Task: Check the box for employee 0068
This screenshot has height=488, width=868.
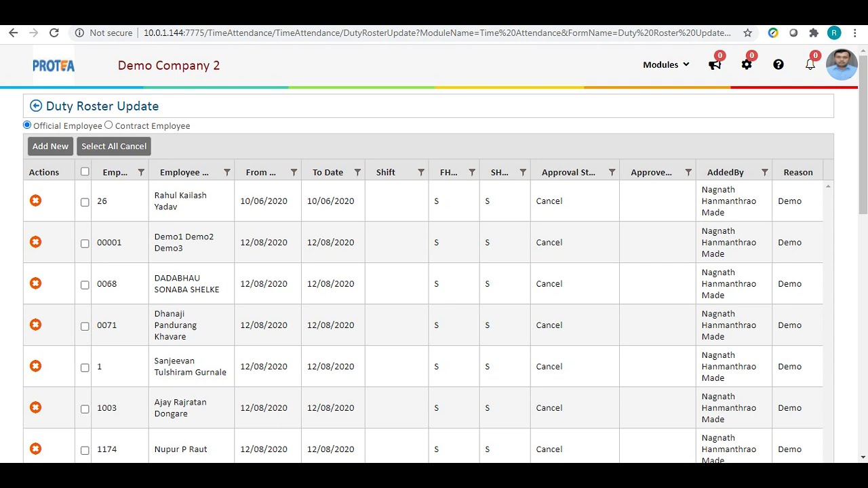Action: [x=85, y=285]
